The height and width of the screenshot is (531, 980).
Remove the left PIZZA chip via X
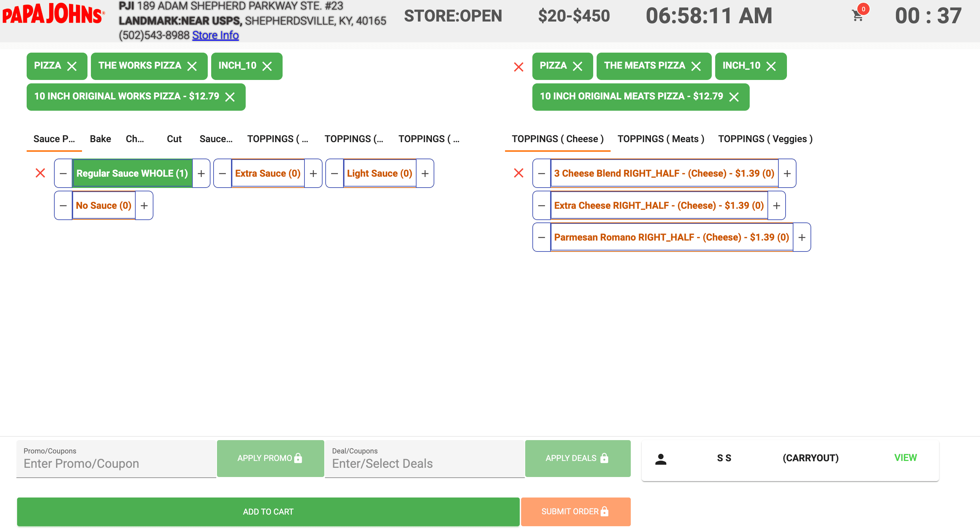click(72, 66)
